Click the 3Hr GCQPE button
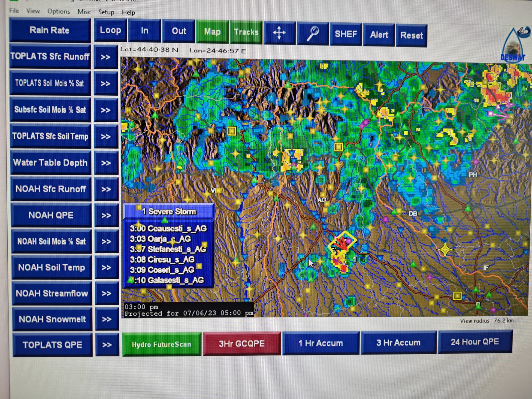532x399 pixels. point(242,343)
